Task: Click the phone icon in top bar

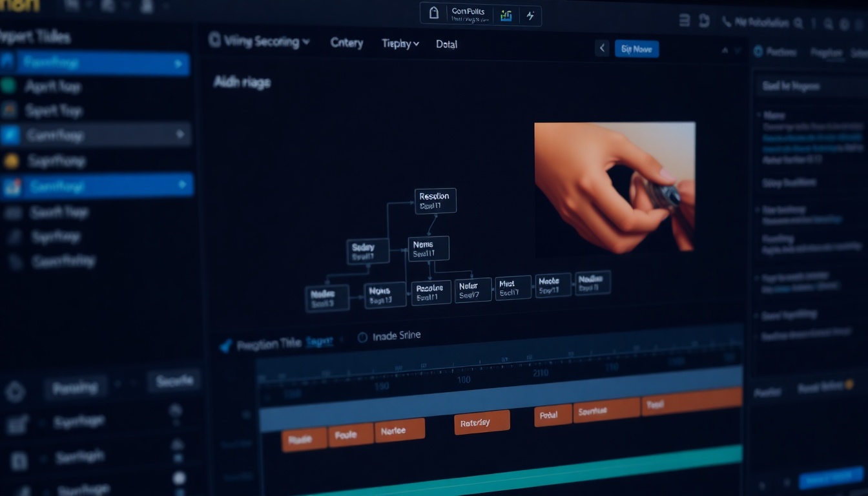Action: click(727, 23)
